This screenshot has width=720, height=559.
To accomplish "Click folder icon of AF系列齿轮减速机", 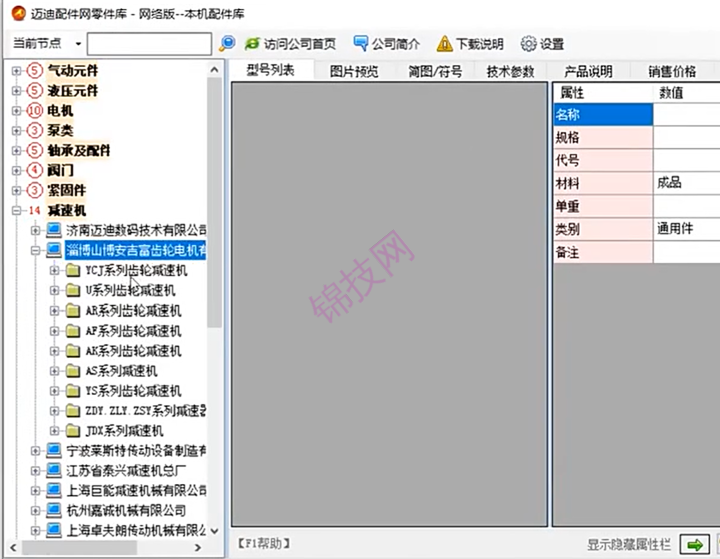I will pos(73,331).
